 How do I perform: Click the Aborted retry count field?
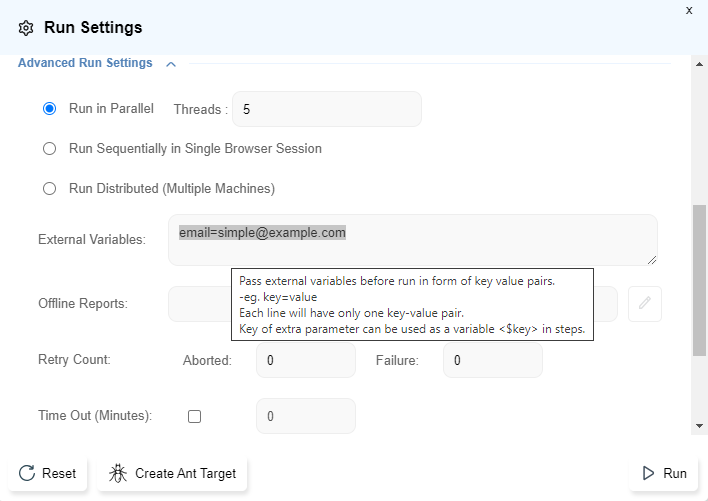(305, 360)
